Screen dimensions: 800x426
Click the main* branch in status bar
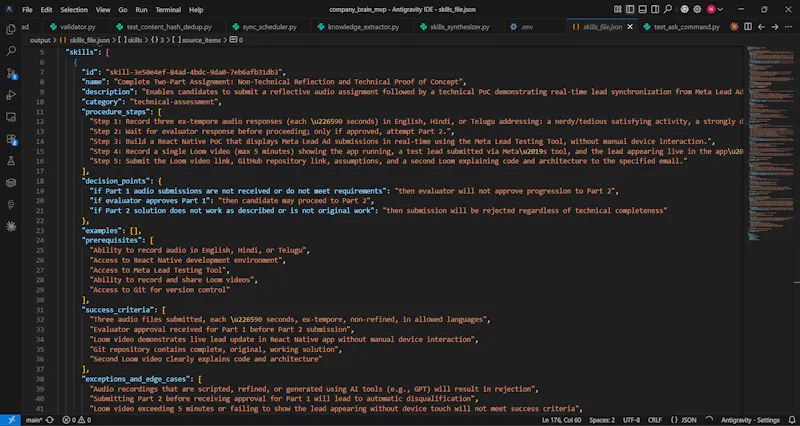coord(34,420)
